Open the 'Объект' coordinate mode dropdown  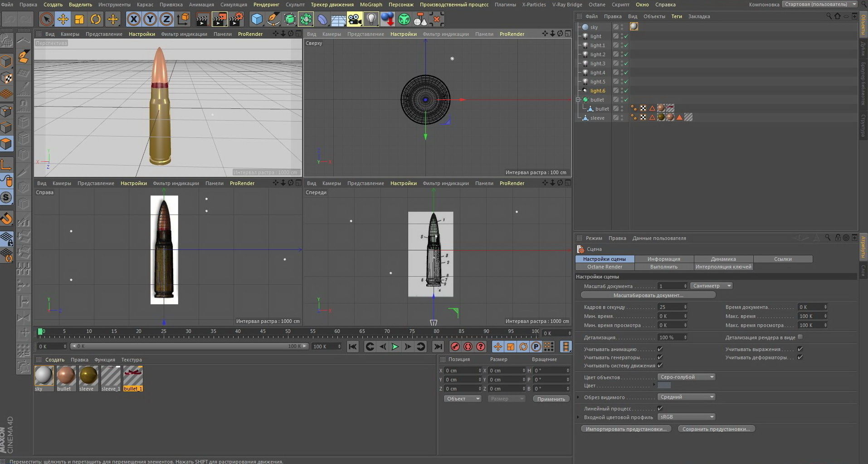click(x=462, y=399)
